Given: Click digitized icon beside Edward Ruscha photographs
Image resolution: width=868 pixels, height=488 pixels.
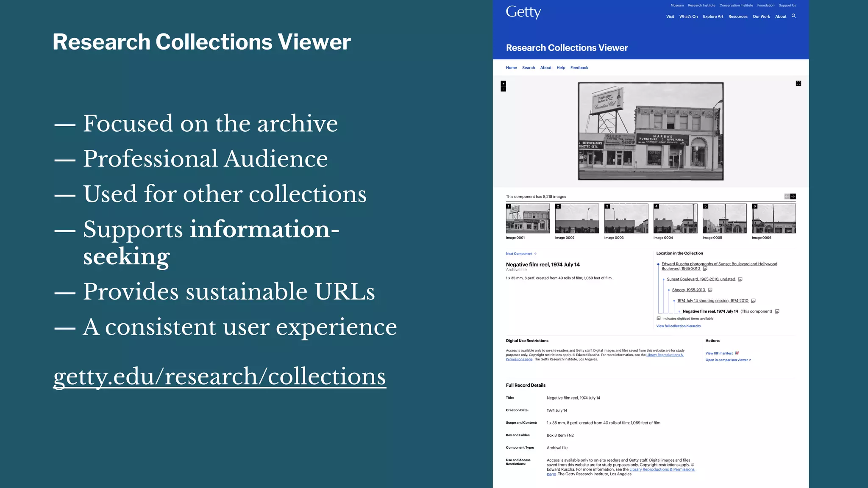Looking at the screenshot, I should click(705, 269).
